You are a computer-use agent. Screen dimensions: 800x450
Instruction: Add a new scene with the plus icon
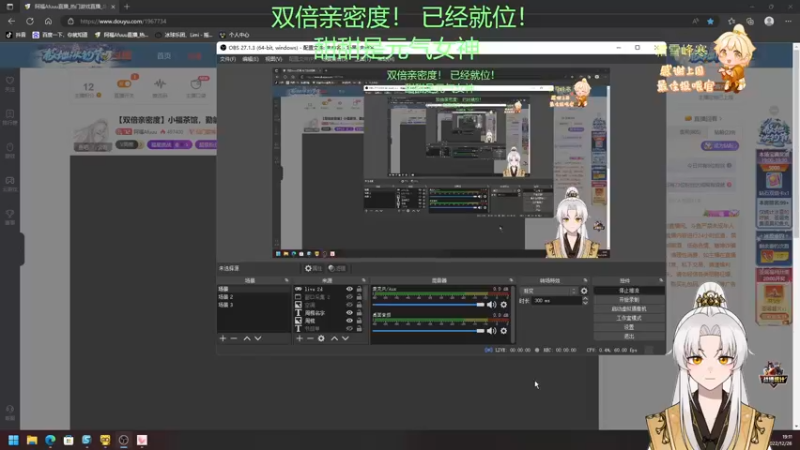(x=222, y=338)
